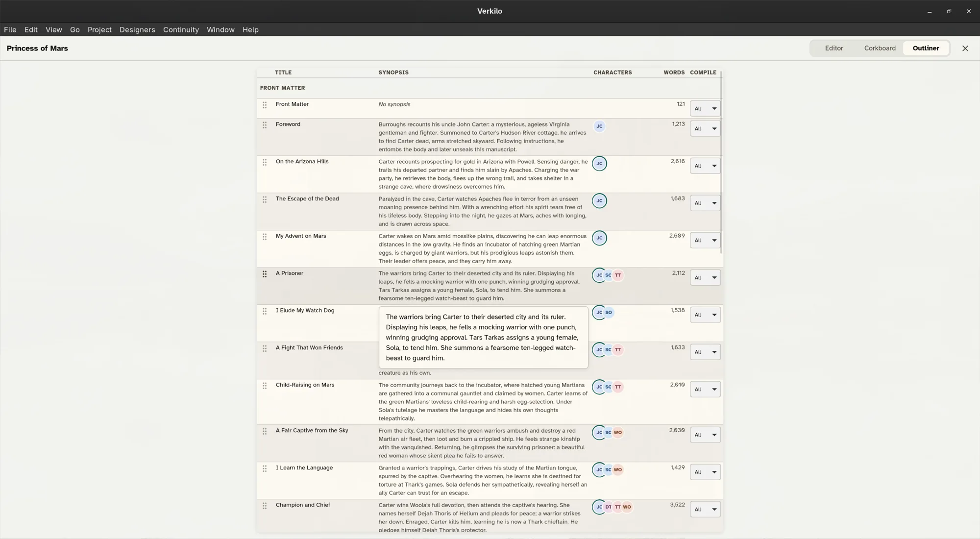This screenshot has width=980, height=539.
Task: Select the SO avatar in I Elude My Watch Dog row
Action: 609,313
